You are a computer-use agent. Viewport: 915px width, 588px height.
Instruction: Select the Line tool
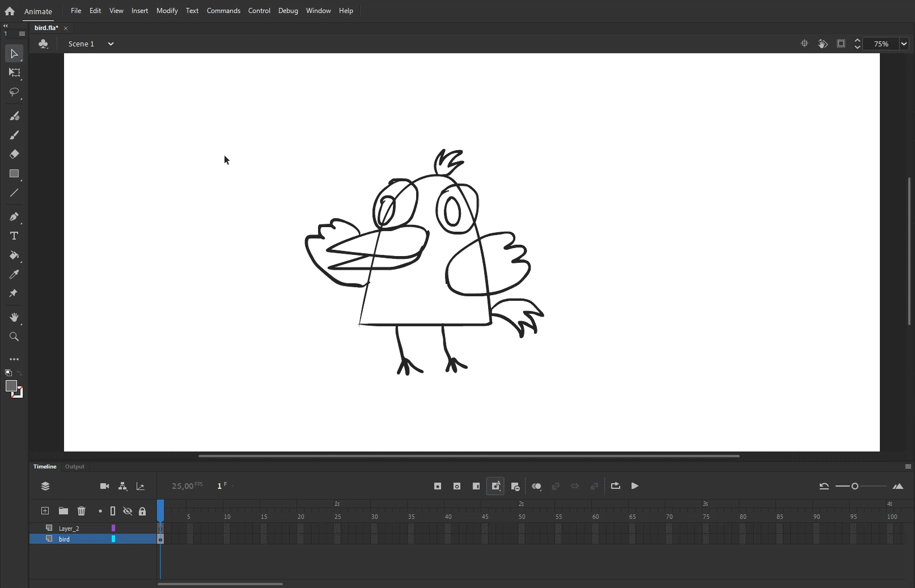point(14,193)
